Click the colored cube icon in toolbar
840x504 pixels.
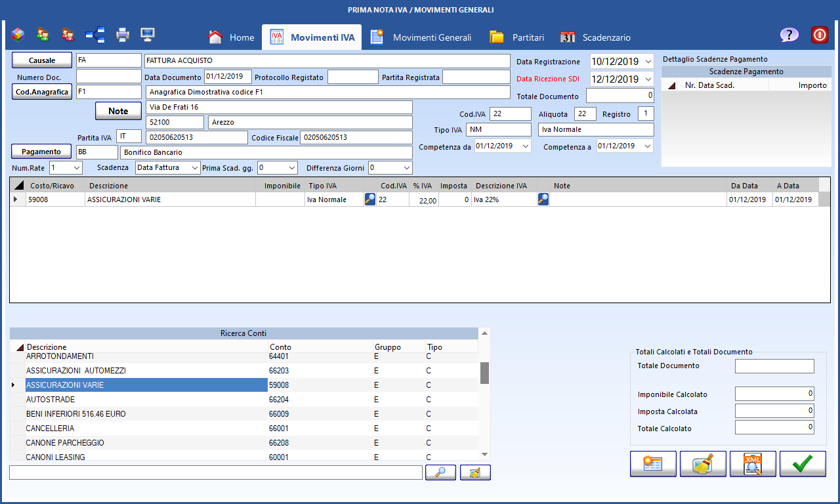point(18,34)
